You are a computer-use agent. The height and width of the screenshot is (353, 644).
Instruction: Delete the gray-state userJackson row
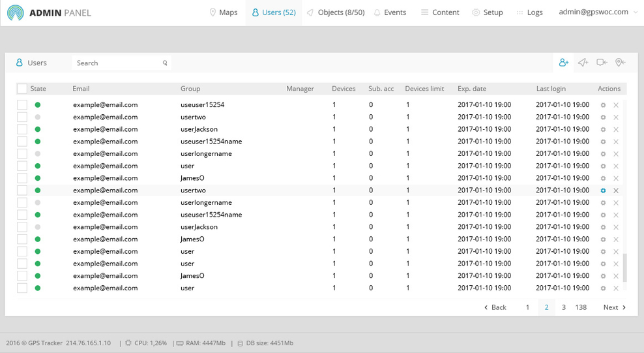point(616,227)
